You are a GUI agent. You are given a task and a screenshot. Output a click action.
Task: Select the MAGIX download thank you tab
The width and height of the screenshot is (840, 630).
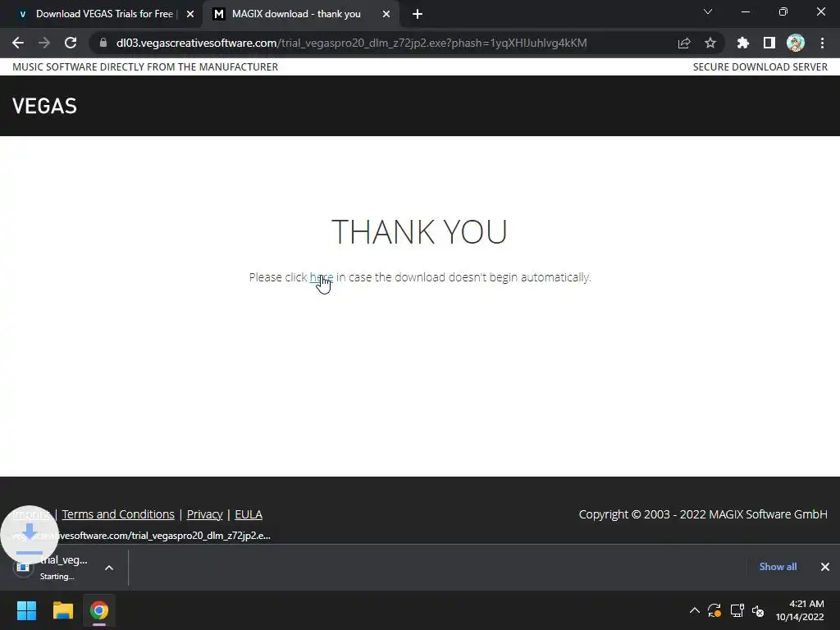295,14
